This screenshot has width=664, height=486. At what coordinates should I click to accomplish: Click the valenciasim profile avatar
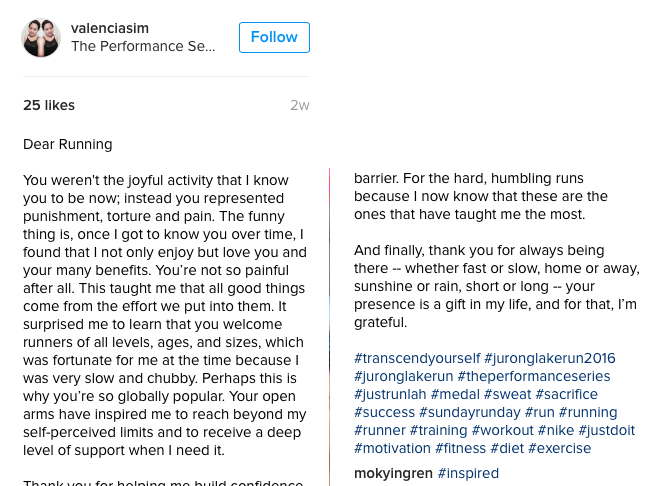coord(41,38)
